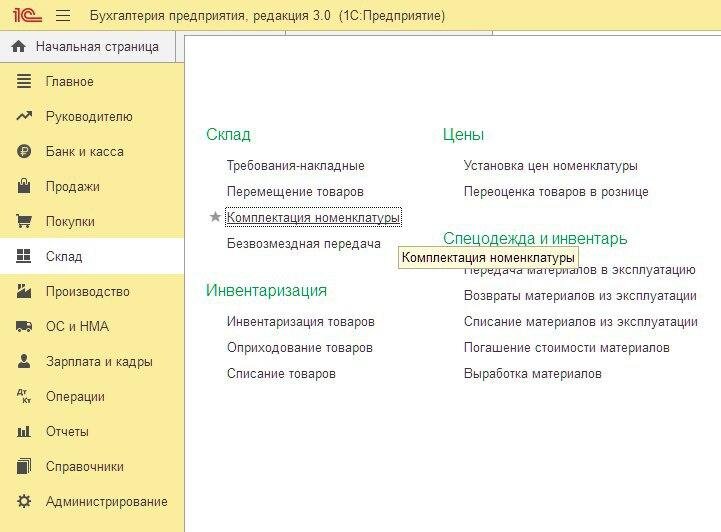Click the Руководителю trend chart icon
The image size is (721, 532).
point(24,116)
